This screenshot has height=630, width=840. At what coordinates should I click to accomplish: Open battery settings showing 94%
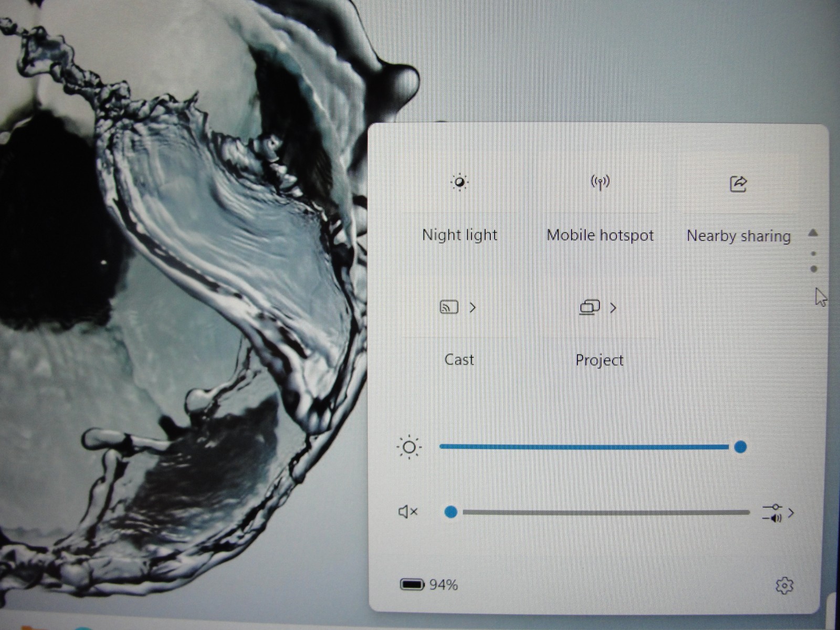coord(428,584)
